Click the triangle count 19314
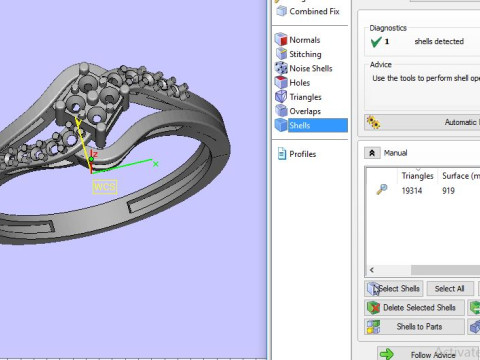 point(412,191)
